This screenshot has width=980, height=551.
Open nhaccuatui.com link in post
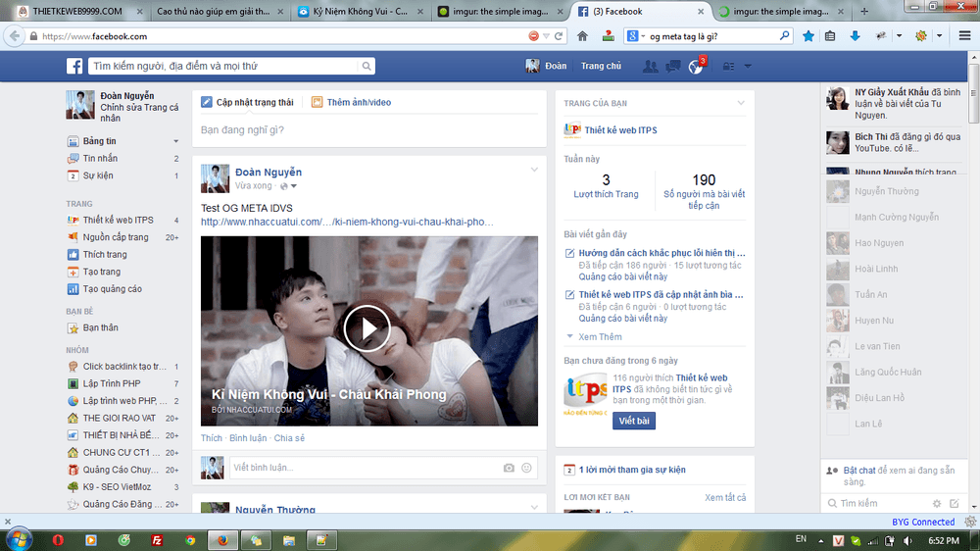(x=347, y=222)
